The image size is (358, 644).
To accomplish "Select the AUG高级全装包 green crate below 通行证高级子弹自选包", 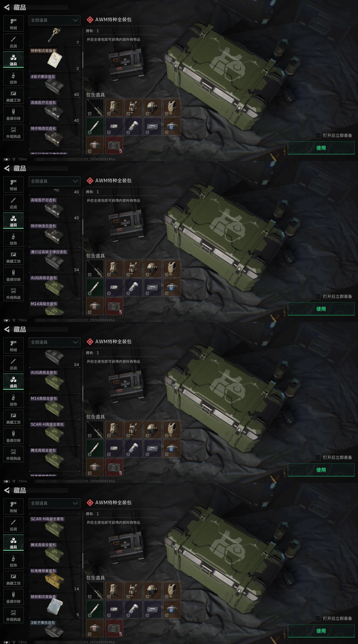I will [x=55, y=287].
